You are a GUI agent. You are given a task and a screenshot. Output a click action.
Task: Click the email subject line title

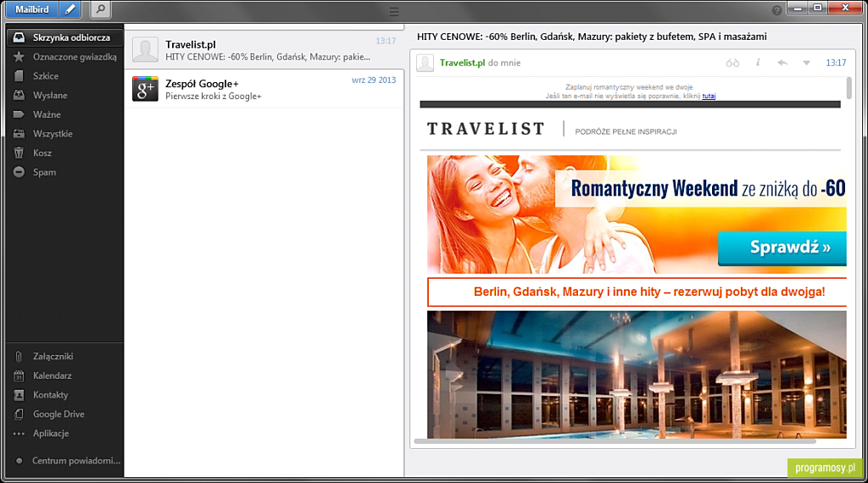point(592,36)
